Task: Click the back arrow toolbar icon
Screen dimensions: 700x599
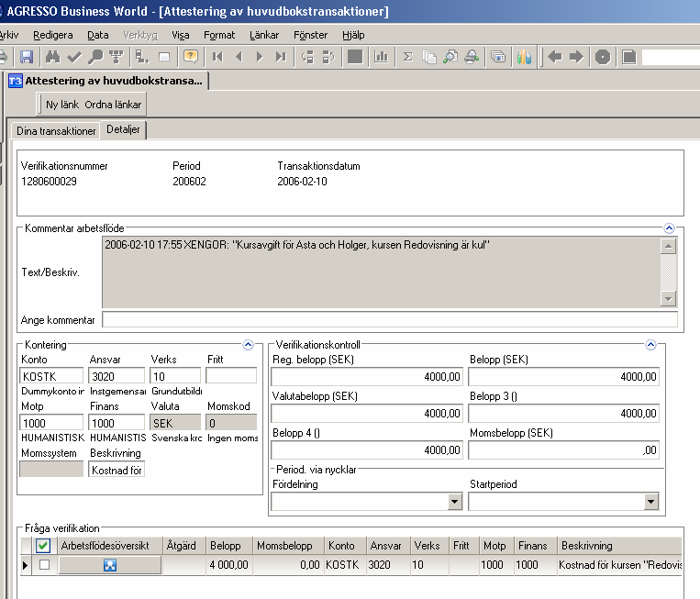Action: pyautogui.click(x=555, y=57)
